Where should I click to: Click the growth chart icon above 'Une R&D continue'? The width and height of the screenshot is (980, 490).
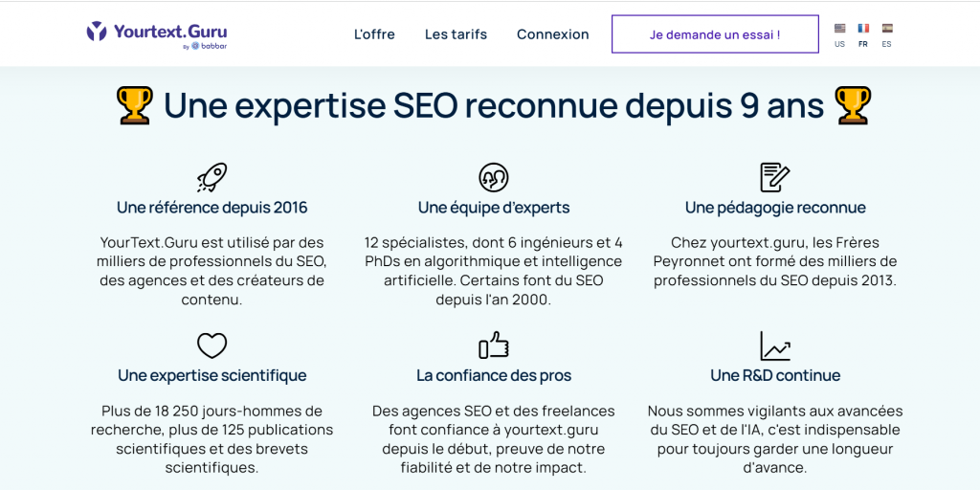point(775,345)
